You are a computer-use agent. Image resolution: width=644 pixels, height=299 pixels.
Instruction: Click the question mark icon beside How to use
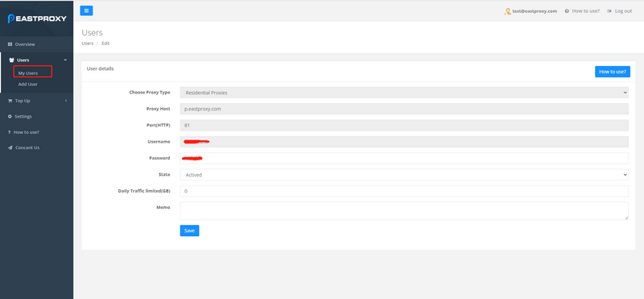pyautogui.click(x=10, y=132)
